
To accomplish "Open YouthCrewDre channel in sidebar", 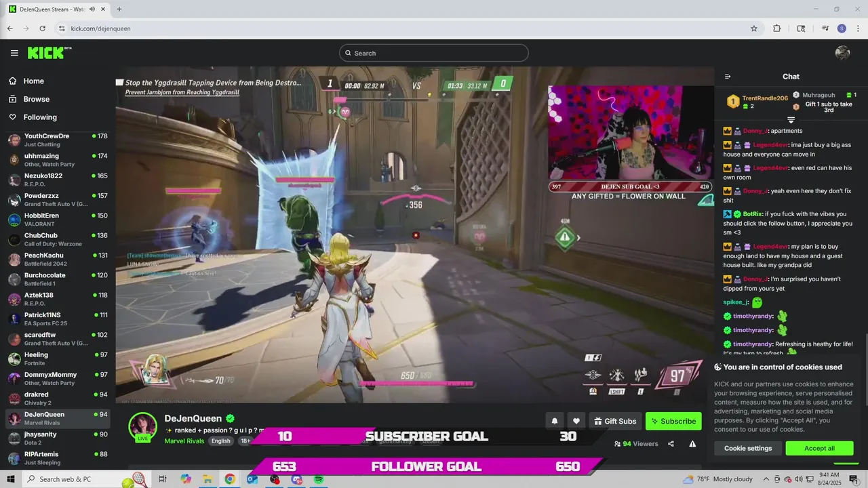I will pos(58,140).
